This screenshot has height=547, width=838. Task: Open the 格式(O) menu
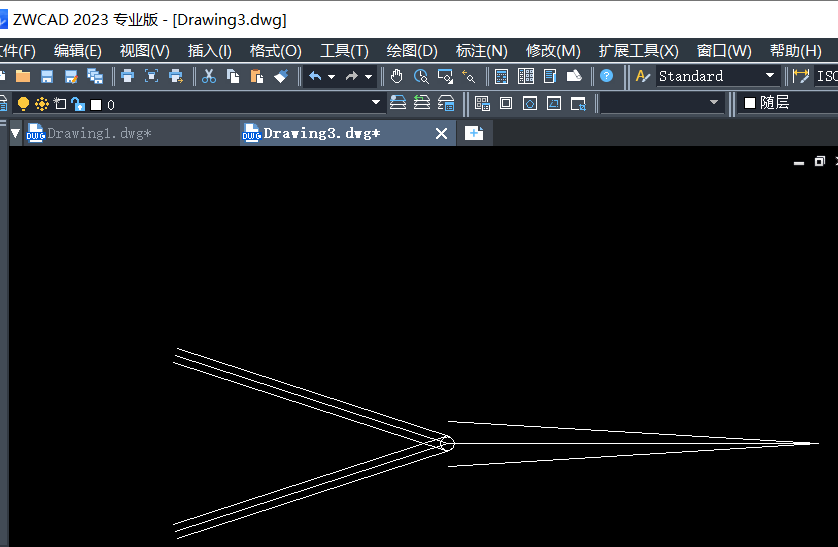pos(275,51)
